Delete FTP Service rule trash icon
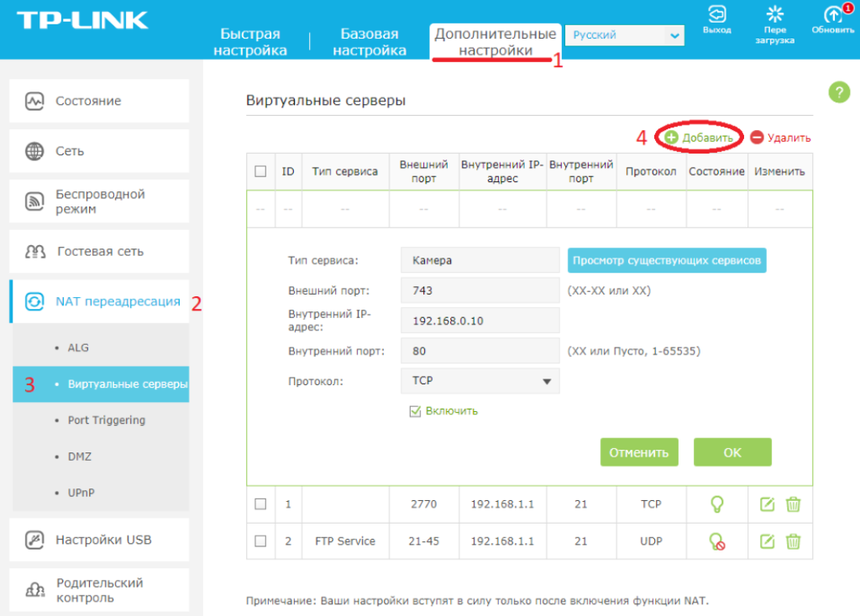860x616 pixels. (x=793, y=541)
